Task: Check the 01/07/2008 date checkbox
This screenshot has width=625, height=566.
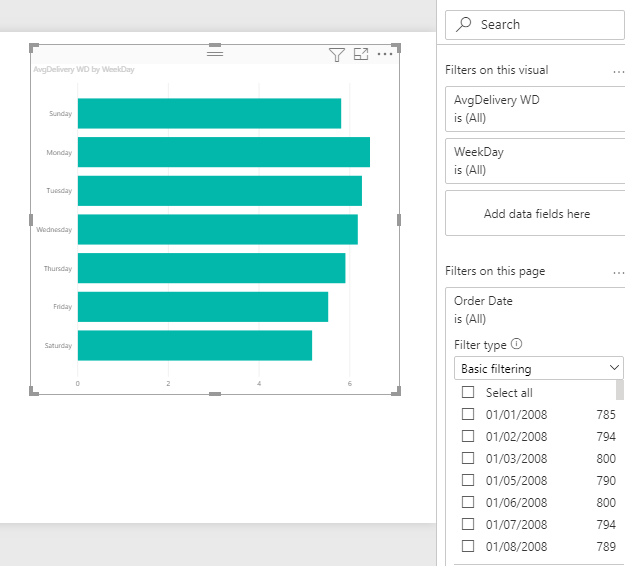Action: 468,524
